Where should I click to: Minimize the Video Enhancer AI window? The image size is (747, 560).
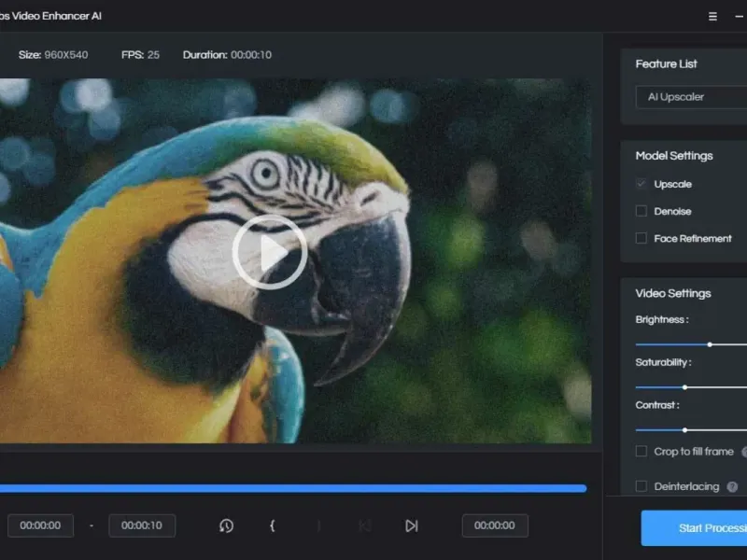(x=740, y=16)
